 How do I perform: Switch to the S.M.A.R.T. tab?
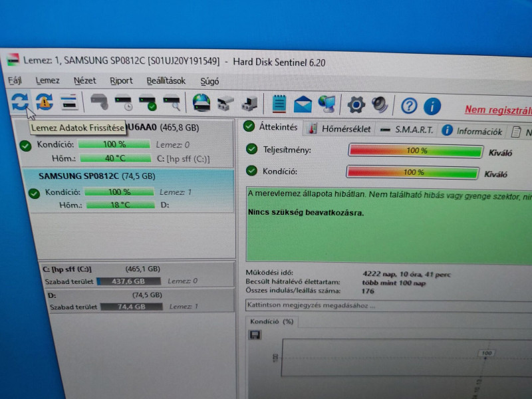[407, 130]
